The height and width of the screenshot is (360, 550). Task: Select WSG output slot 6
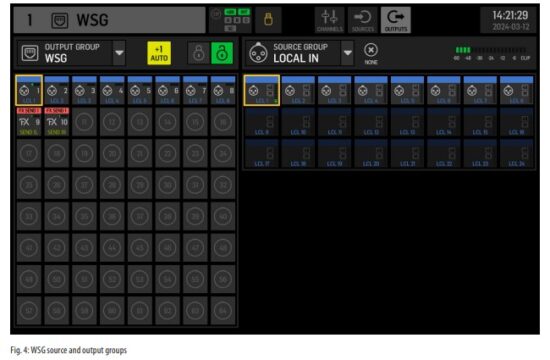(x=168, y=90)
